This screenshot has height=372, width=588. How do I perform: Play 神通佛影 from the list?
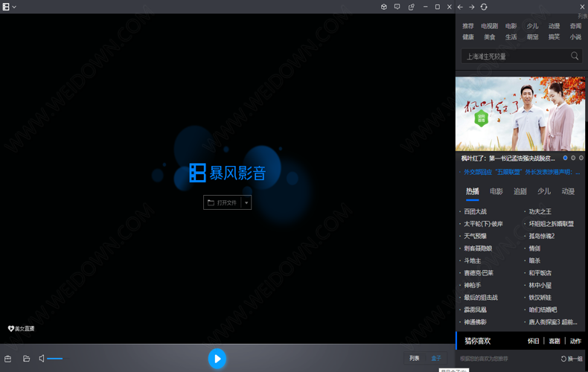tap(475, 322)
